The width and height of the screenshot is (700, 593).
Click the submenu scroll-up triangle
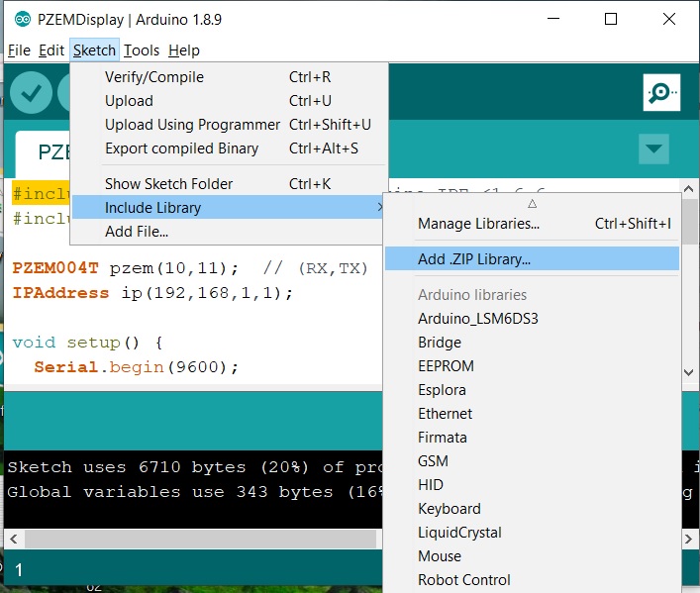[x=532, y=204]
